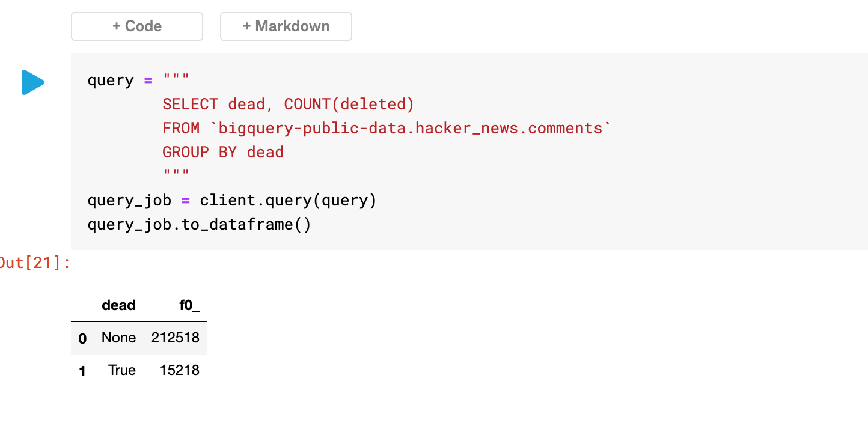Click row index 1 in output table
Screen dimensions: 868x423
tap(82, 371)
